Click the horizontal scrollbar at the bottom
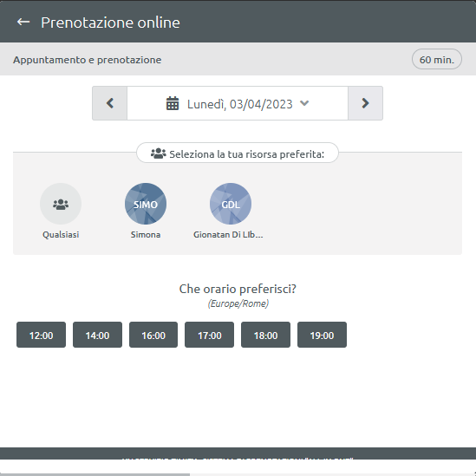Screen dimensions: 476x476 point(95,474)
